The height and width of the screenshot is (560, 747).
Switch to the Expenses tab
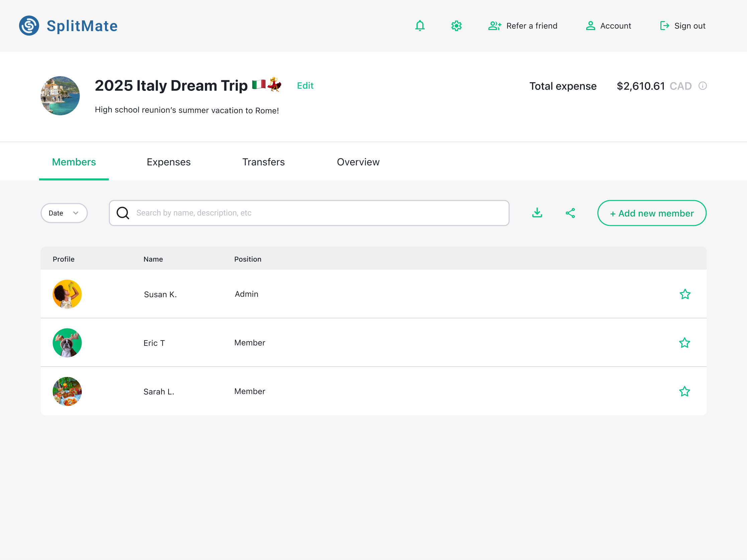(169, 162)
